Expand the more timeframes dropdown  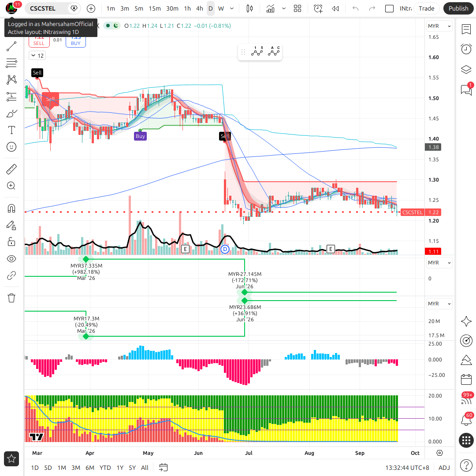pos(232,8)
